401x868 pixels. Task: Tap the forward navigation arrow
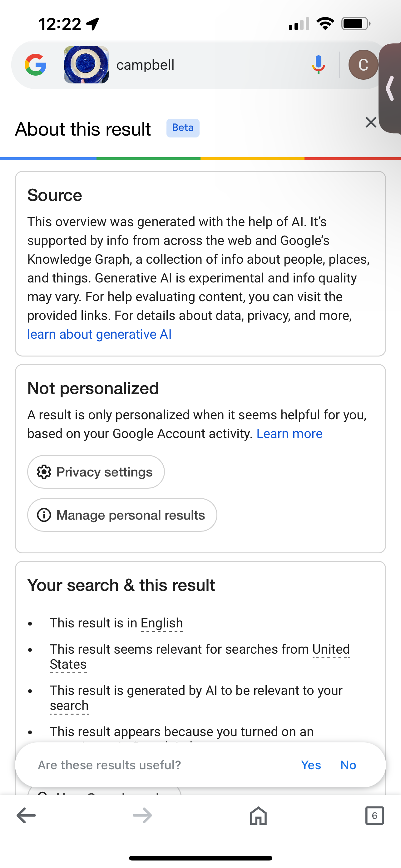click(142, 816)
